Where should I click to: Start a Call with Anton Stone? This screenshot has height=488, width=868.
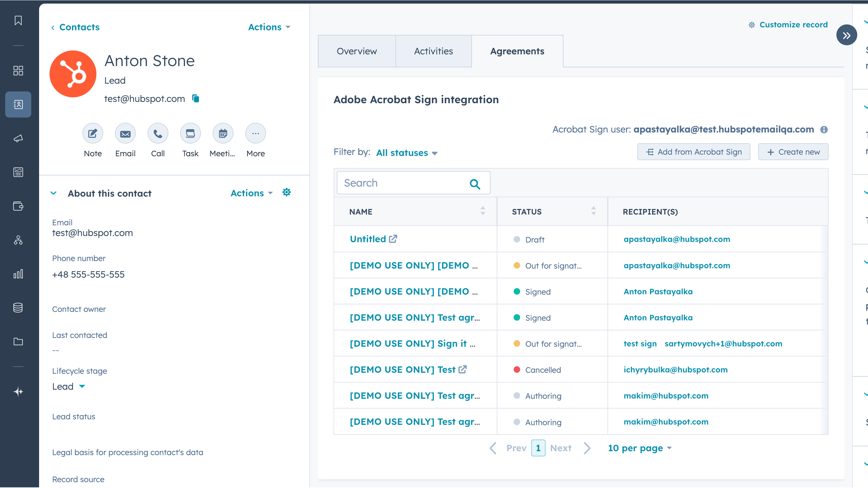tap(157, 133)
